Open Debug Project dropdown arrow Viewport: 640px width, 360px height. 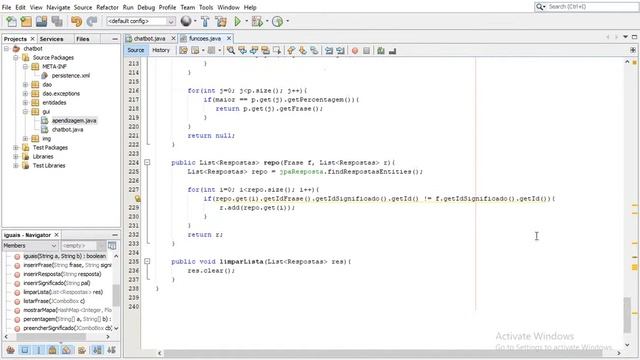267,21
